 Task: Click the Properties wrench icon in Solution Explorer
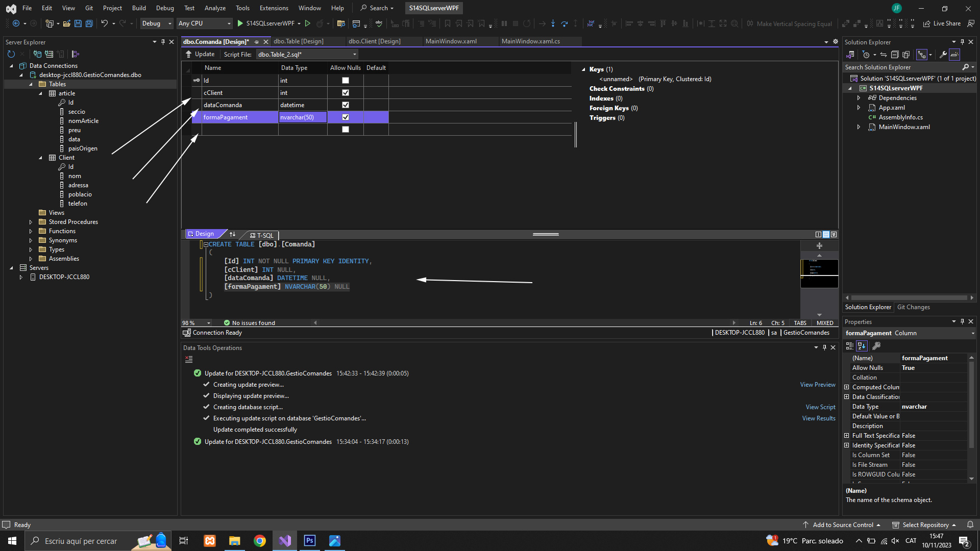click(943, 55)
